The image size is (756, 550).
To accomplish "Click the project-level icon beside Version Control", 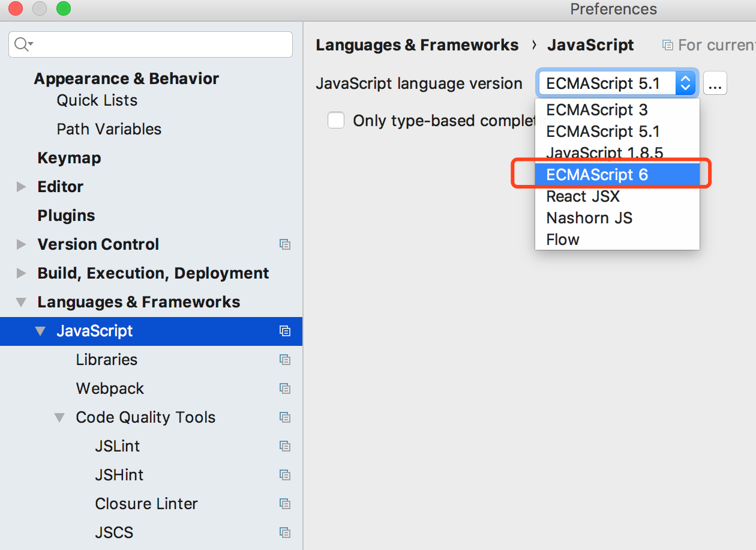I will [x=285, y=244].
